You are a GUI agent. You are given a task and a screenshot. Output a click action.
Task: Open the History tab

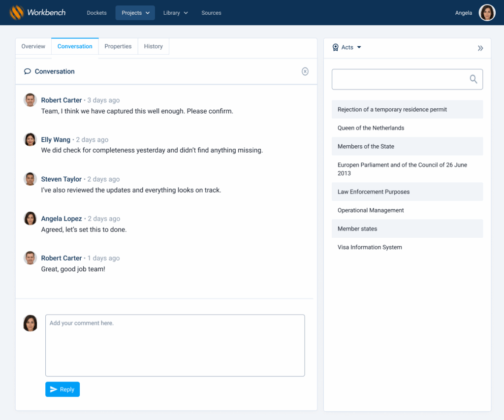pyautogui.click(x=154, y=46)
